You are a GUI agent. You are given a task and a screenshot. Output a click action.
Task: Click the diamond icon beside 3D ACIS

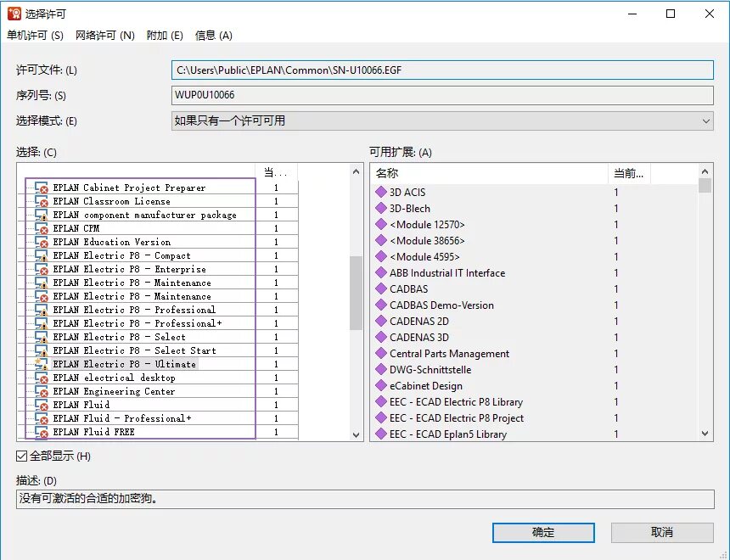[x=379, y=193]
